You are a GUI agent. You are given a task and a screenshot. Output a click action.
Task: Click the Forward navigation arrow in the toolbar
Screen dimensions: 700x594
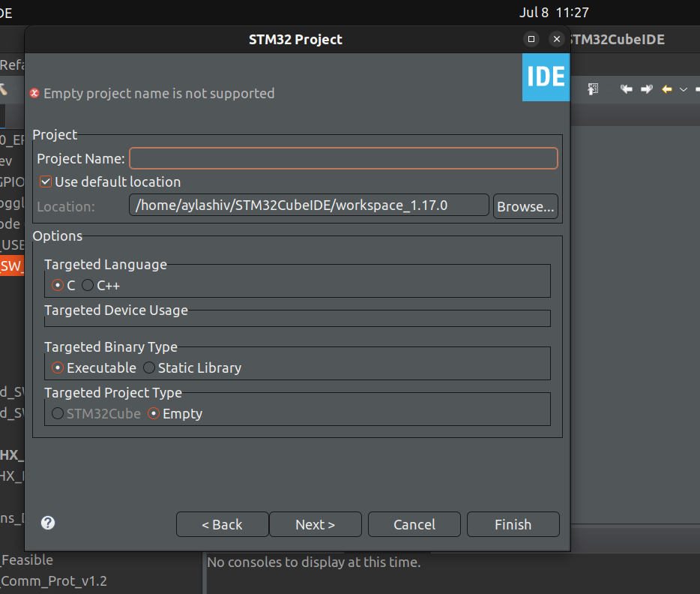646,89
